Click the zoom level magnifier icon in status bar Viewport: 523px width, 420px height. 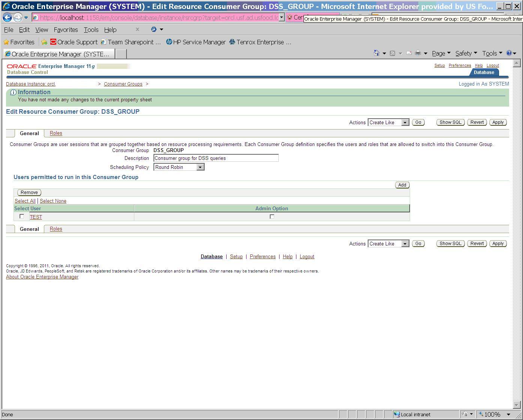tap(481, 414)
